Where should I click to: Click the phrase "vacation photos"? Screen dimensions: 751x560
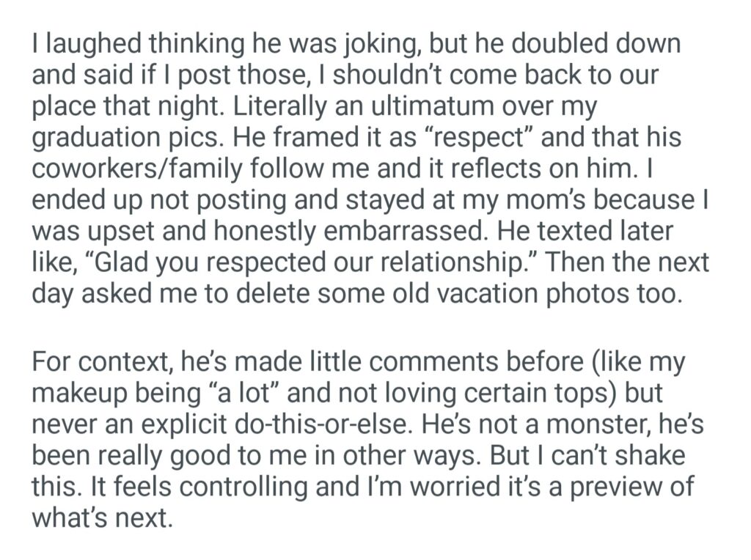(x=499, y=293)
